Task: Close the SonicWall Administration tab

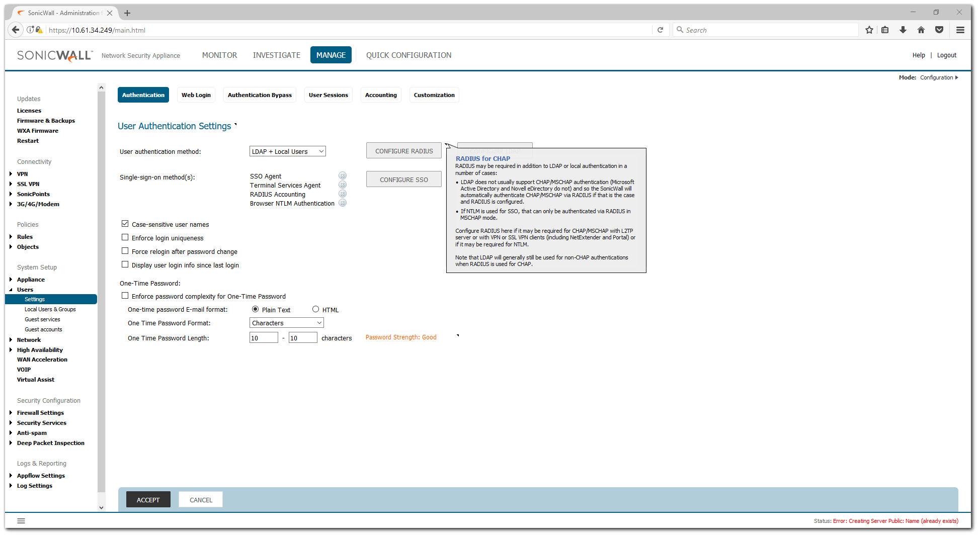Action: 110,13
